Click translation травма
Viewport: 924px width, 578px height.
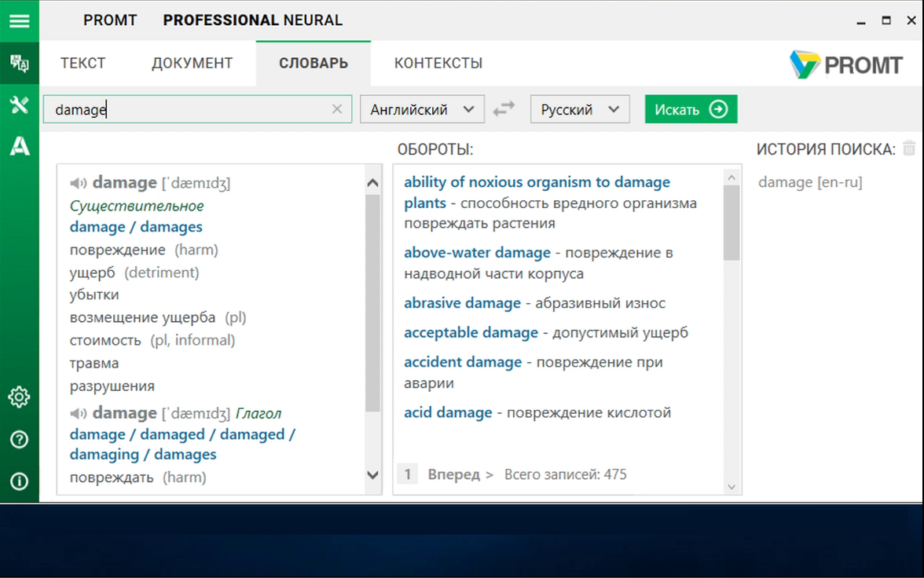click(x=94, y=364)
